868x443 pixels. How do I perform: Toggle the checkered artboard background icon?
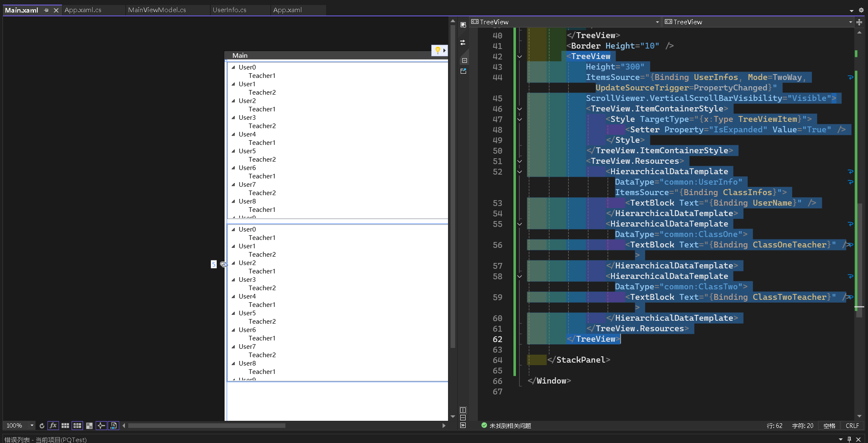click(x=89, y=425)
